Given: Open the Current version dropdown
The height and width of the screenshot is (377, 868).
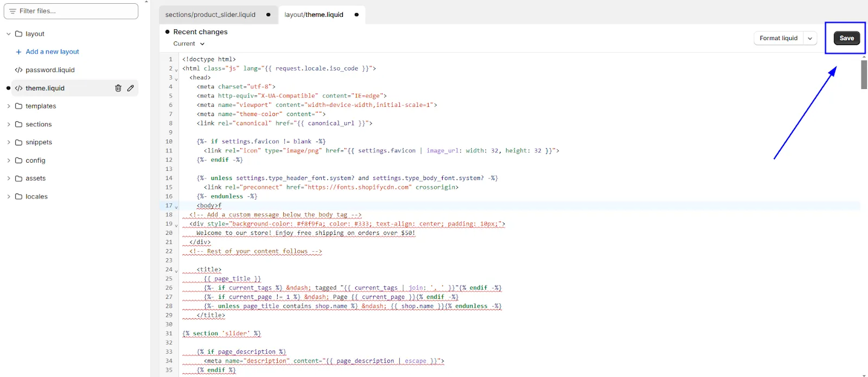Looking at the screenshot, I should tap(189, 43).
